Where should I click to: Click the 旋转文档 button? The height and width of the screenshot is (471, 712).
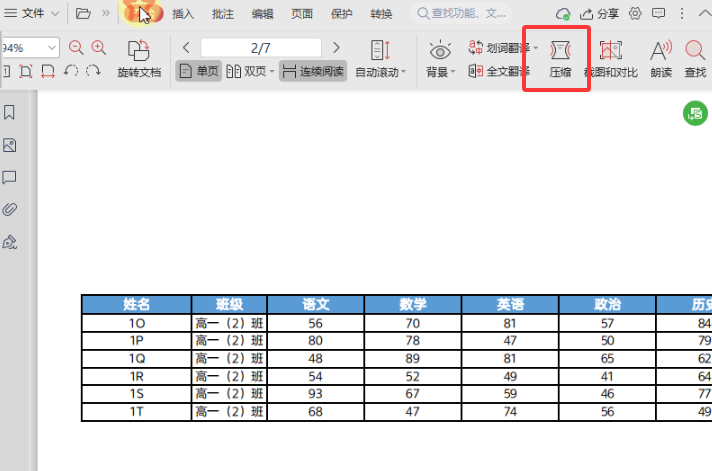[x=139, y=59]
